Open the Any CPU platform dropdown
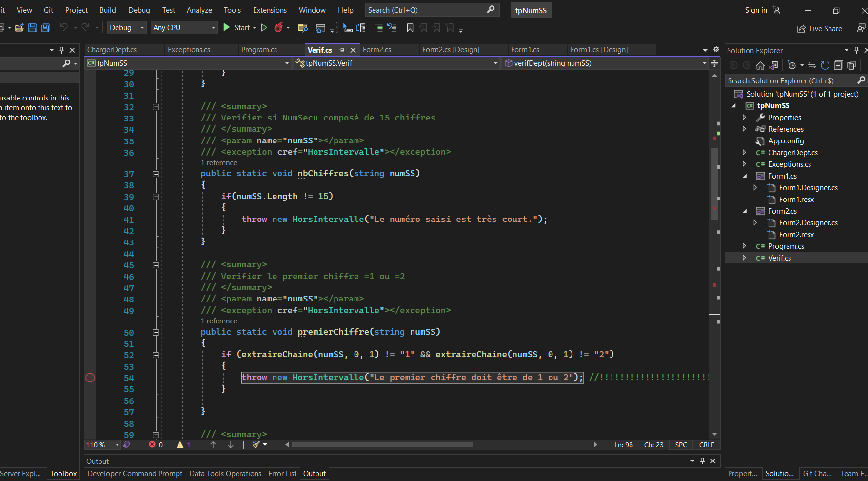Image resolution: width=868 pixels, height=481 pixels. point(184,28)
